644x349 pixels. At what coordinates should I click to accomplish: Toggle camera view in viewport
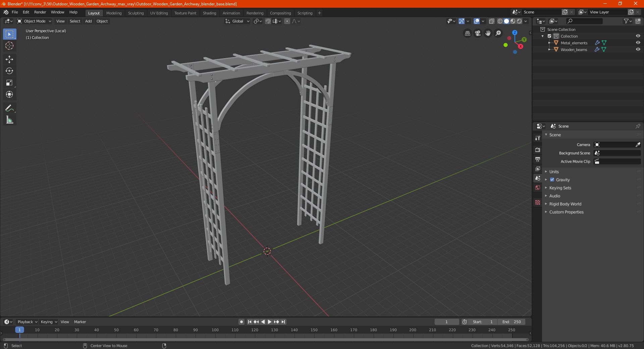[x=478, y=33]
